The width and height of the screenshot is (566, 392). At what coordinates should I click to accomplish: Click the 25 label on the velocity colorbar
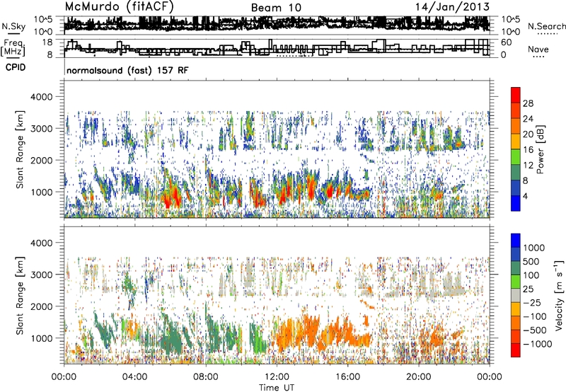point(528,289)
